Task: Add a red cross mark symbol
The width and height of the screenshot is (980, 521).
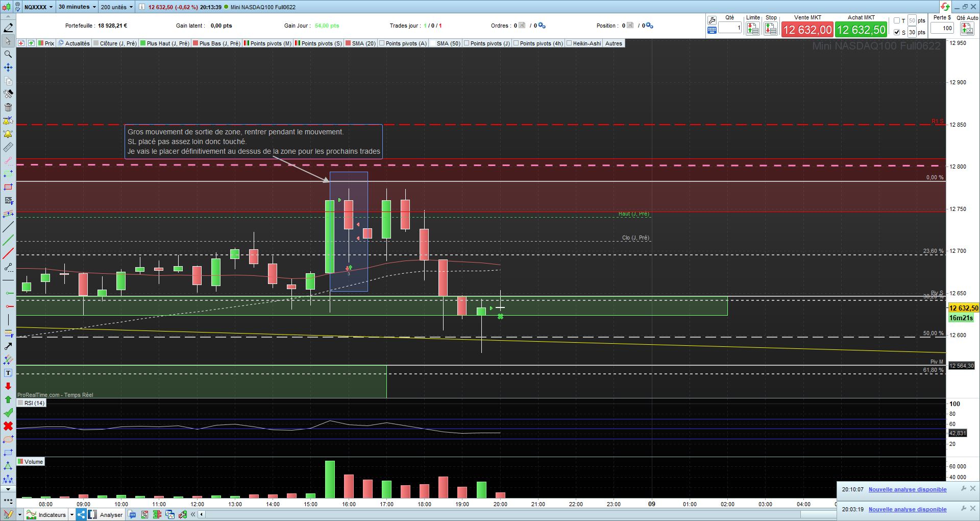Action: [8, 426]
